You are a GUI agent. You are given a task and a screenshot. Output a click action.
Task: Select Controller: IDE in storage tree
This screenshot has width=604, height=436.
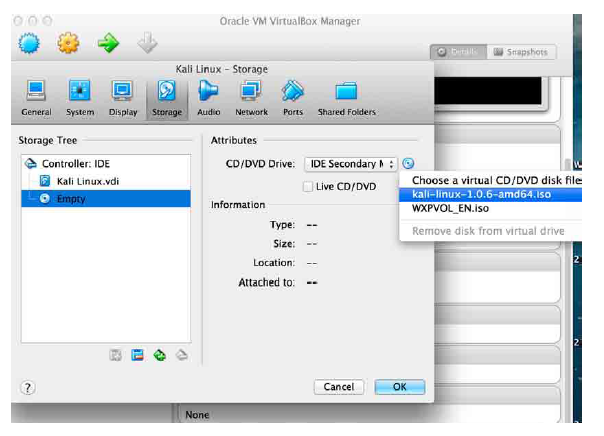(106, 164)
